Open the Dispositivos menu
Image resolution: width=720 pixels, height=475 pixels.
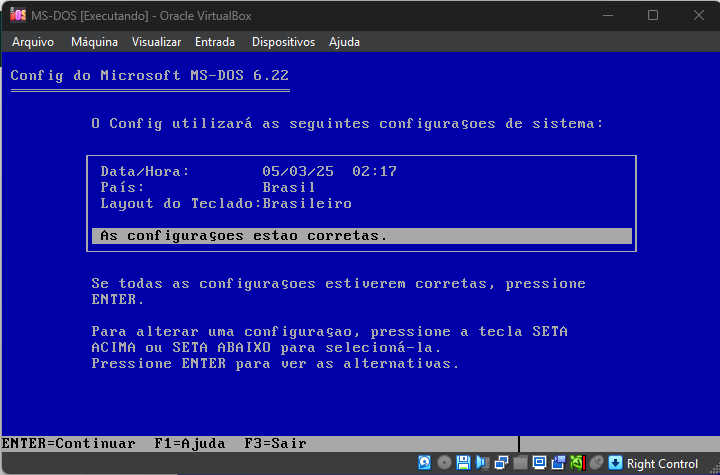point(283,42)
